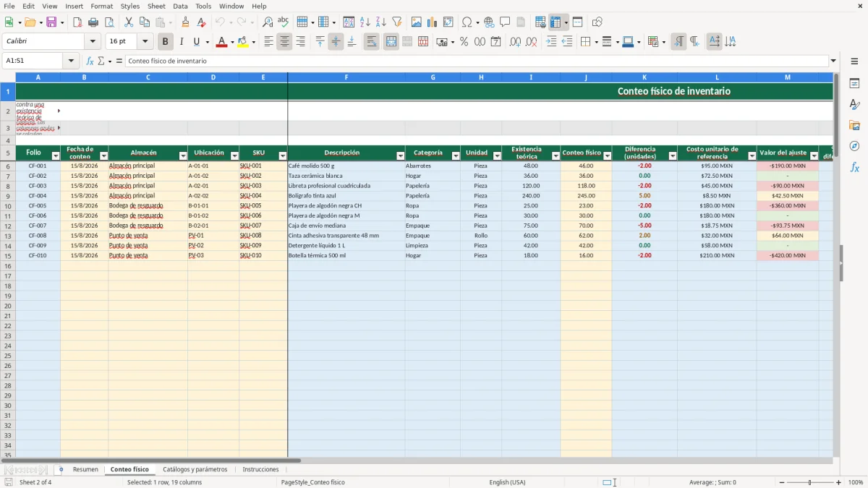Open filter dropdown on Folio header

56,156
